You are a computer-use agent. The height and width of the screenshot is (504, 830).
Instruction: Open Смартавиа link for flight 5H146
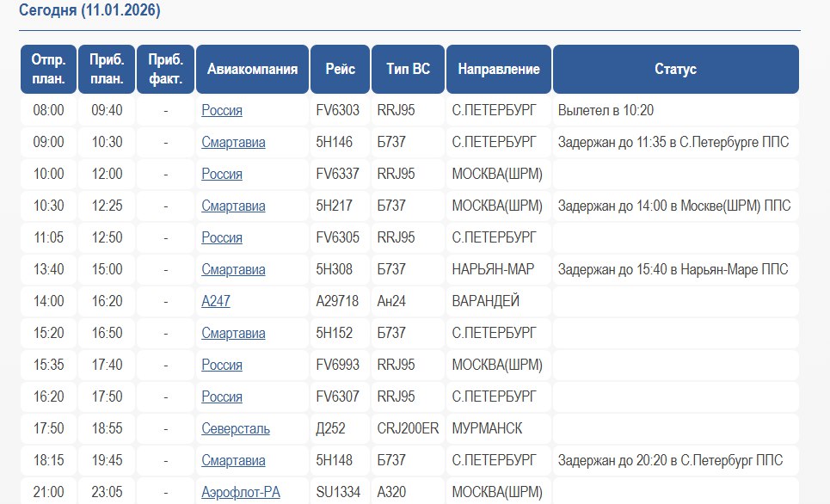pos(233,142)
